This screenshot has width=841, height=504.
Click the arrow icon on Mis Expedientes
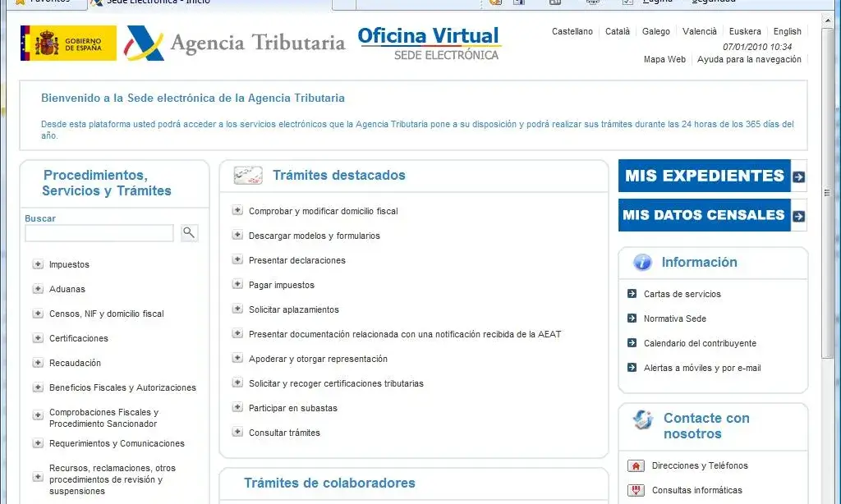798,176
